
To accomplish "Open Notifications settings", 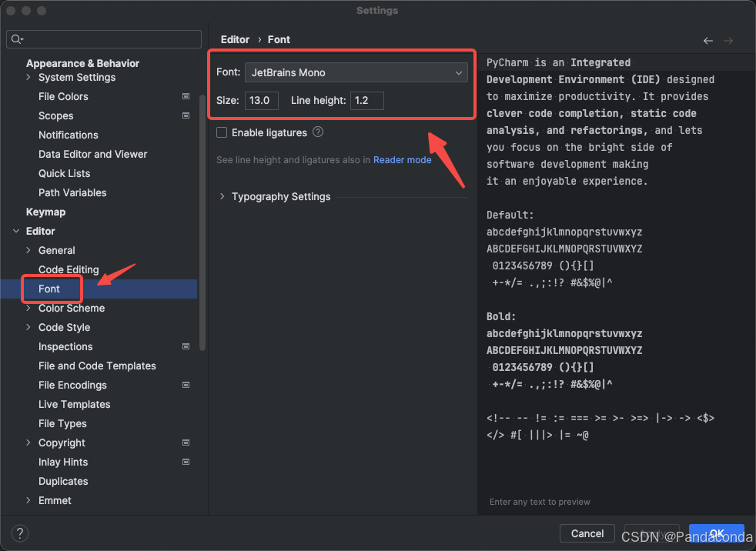I will coord(69,135).
